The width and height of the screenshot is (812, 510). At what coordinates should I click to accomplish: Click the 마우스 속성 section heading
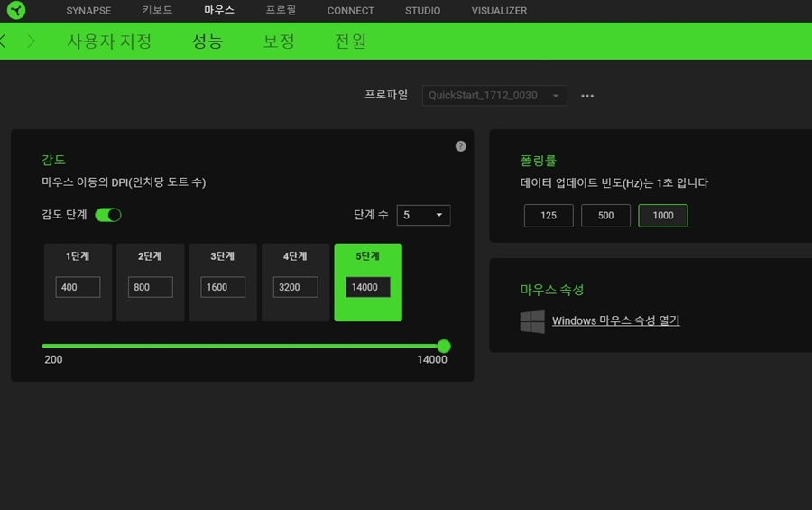(552, 290)
